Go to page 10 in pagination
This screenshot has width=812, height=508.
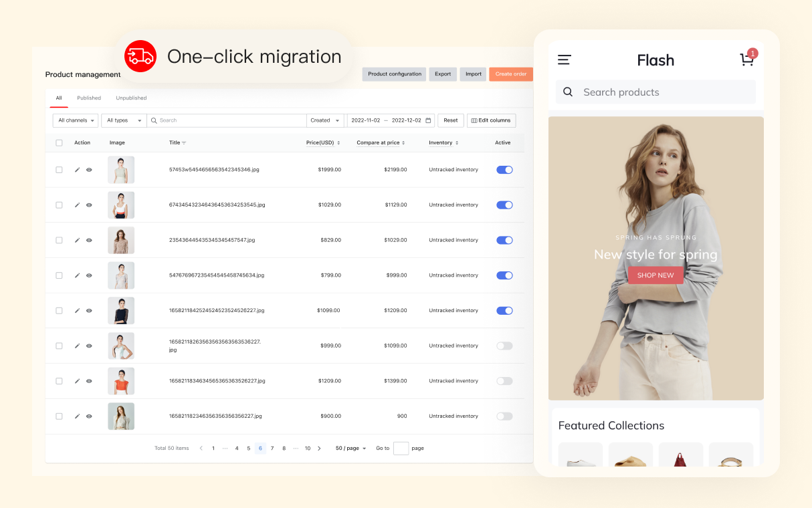pos(308,449)
